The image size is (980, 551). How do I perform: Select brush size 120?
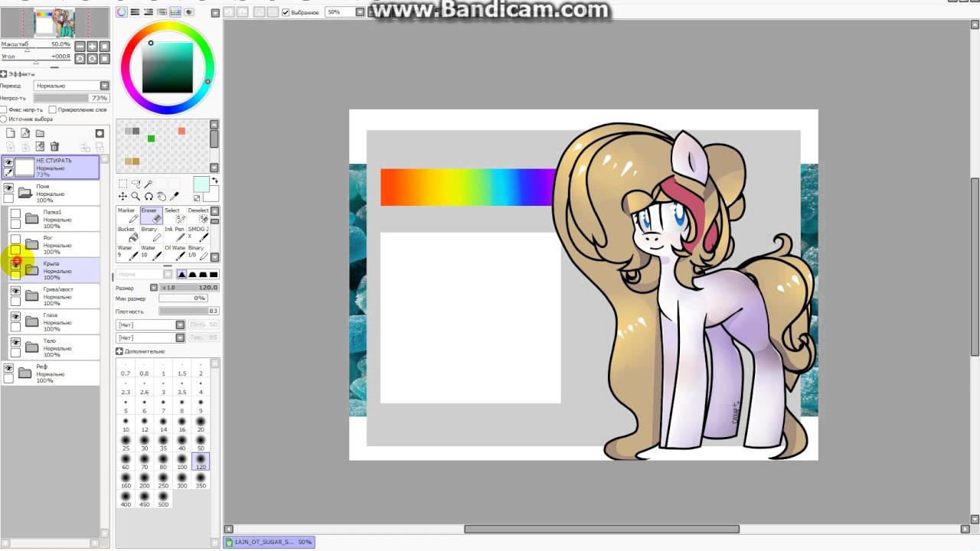201,461
